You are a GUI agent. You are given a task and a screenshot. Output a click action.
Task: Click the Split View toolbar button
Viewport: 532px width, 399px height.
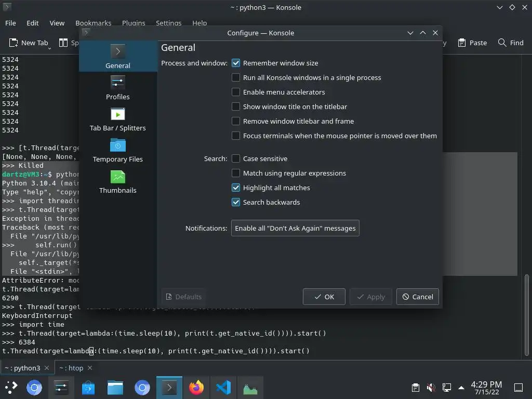(x=69, y=43)
